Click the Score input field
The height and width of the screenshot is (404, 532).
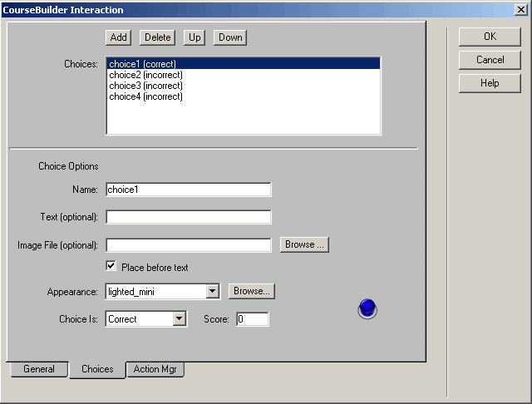tap(253, 319)
